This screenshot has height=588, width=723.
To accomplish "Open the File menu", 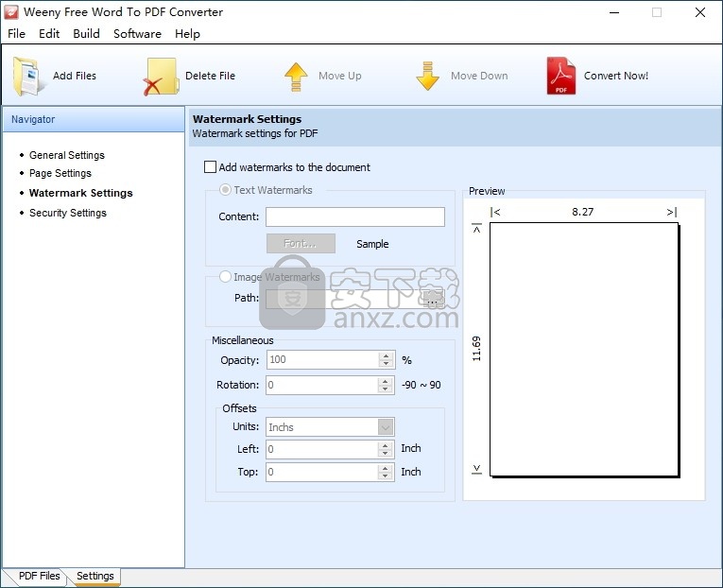I will 17,34.
